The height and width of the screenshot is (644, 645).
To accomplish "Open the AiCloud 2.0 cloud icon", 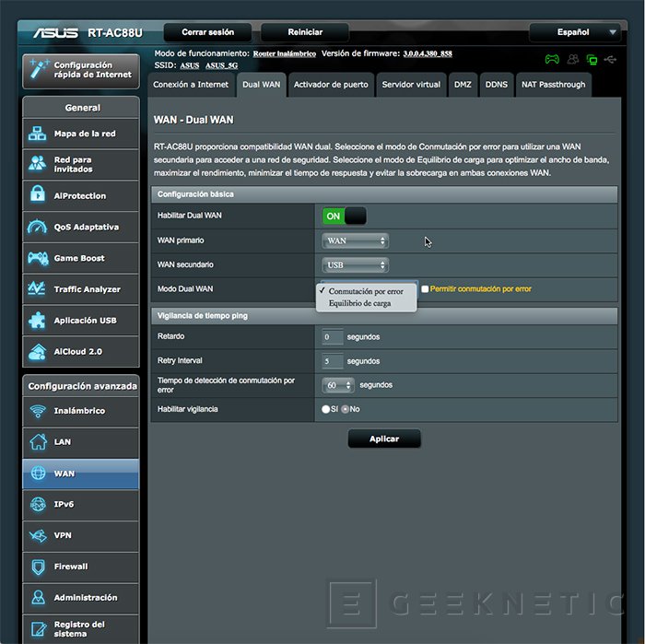I will pos(38,352).
